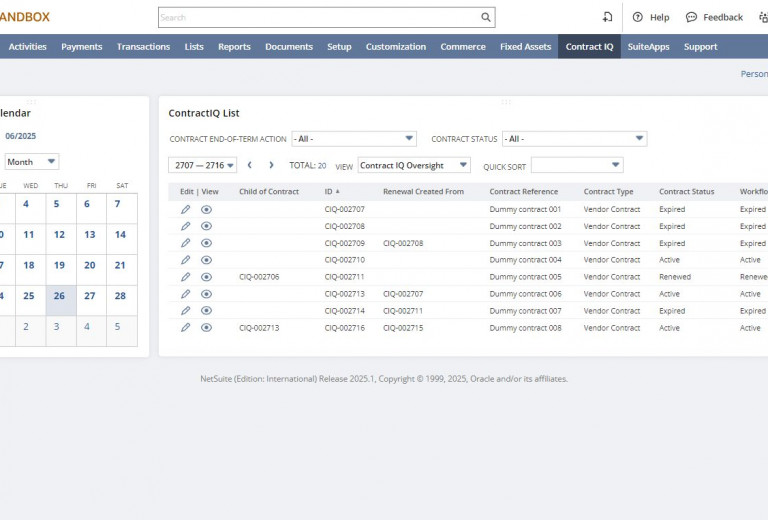Sort by Contract Reference column header
This screenshot has width=768, height=520.
524,191
